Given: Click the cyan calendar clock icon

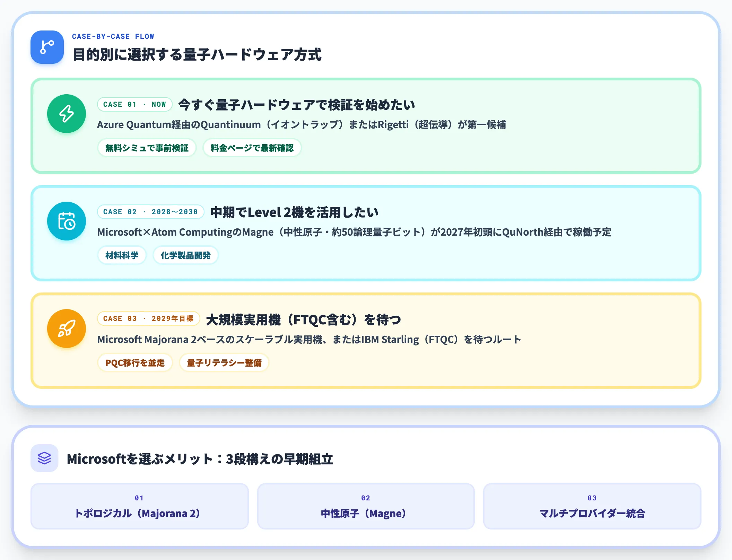Looking at the screenshot, I should click(67, 221).
